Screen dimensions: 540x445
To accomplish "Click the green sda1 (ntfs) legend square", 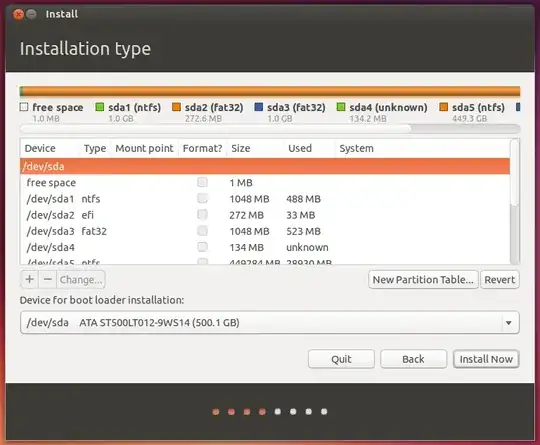I will click(100, 107).
